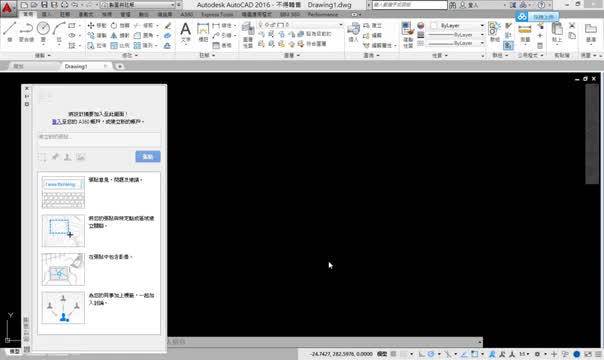Viewport: 604px width, 360px height.
Task: Click the Dimension tool icon
Action: [x=203, y=29]
